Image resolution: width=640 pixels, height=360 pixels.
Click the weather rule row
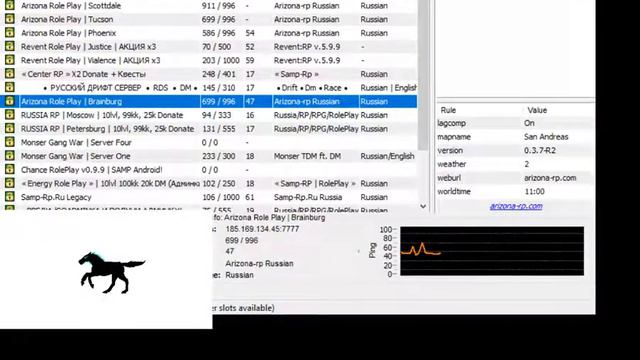[x=515, y=164]
